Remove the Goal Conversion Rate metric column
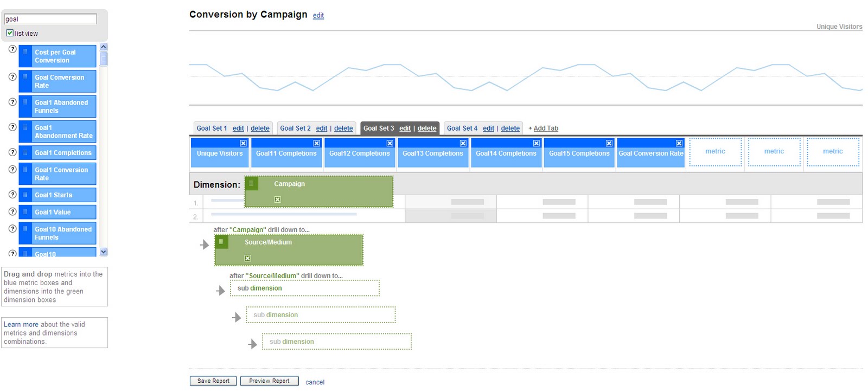The height and width of the screenshot is (392, 868). pyautogui.click(x=679, y=143)
